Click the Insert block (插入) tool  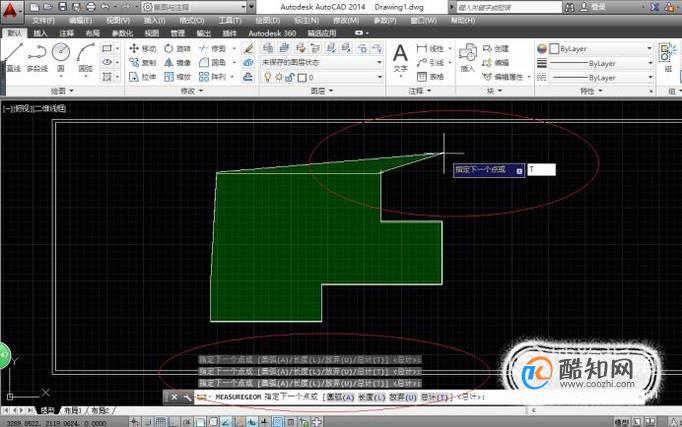pos(468,57)
